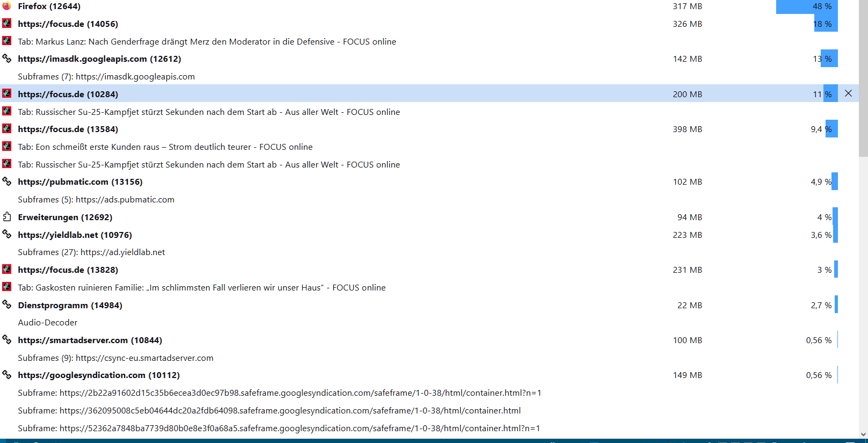Click the extension icon beside Erweiterungen (12692)
Viewport: 868px width, 443px height.
coord(6,216)
